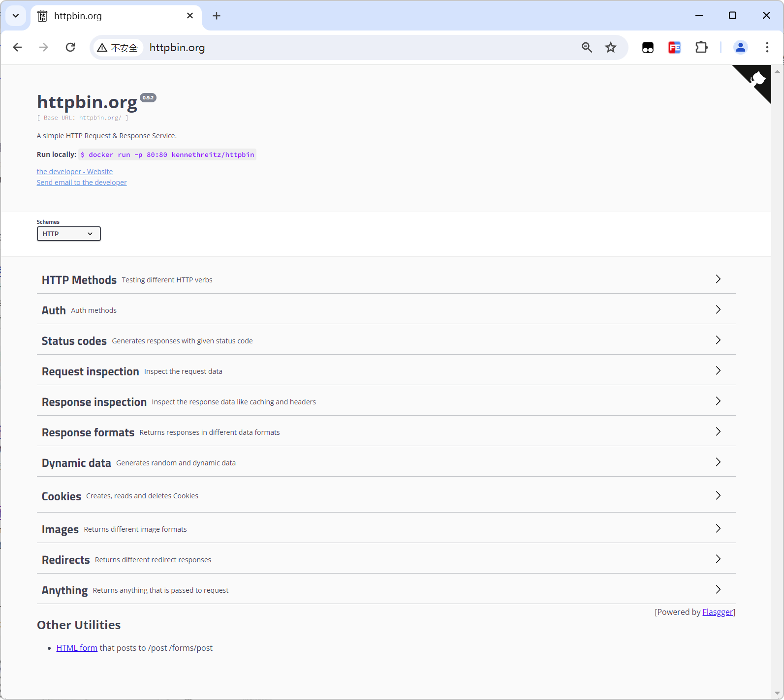784x700 pixels.
Task: Click the Dynamic data heading
Action: [x=76, y=463]
